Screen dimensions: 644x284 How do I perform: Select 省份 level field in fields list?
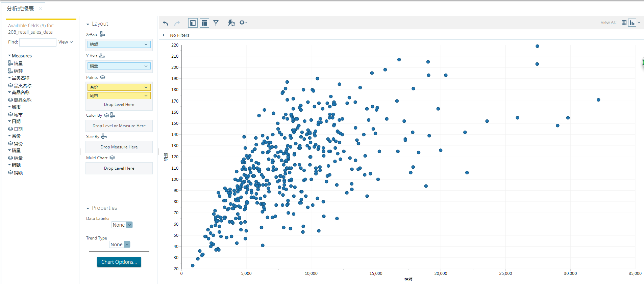click(16, 144)
